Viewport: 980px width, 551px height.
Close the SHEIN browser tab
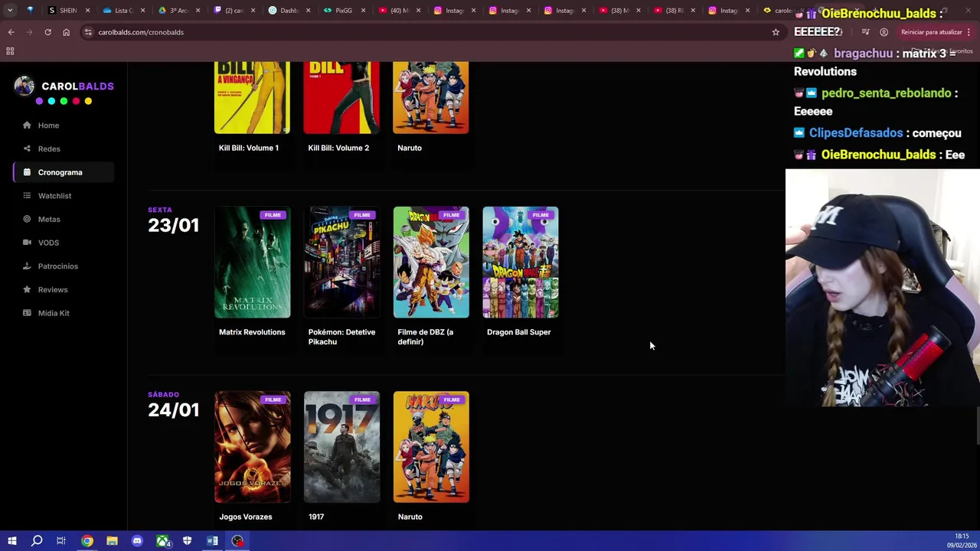point(87,11)
